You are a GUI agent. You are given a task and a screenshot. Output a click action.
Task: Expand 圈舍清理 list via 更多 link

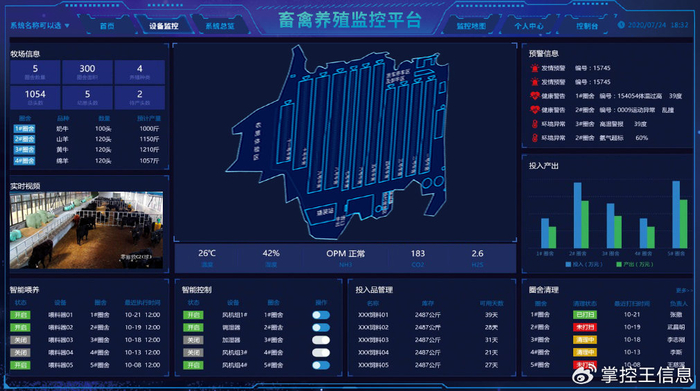[x=684, y=291]
